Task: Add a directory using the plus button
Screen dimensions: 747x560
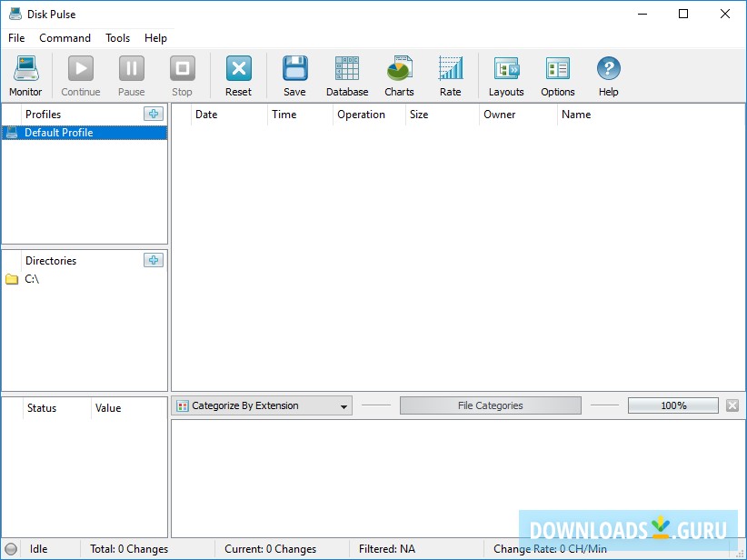Action: pyautogui.click(x=154, y=260)
